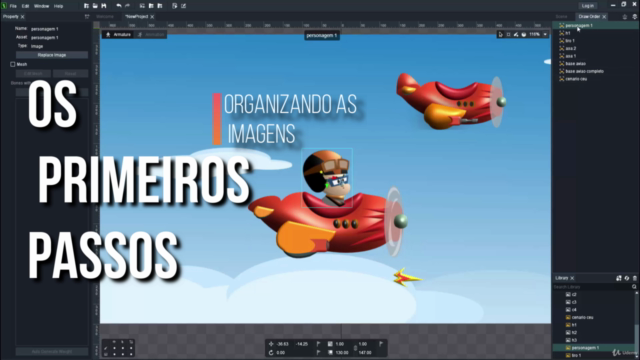640x360 pixels.
Task: Click the Library trash delete icon
Action: coord(635,278)
